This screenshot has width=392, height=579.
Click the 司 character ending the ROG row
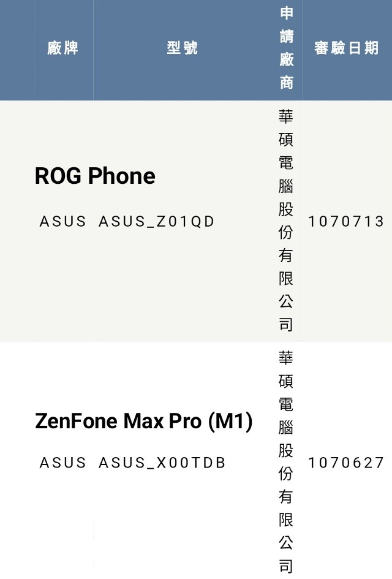(286, 325)
